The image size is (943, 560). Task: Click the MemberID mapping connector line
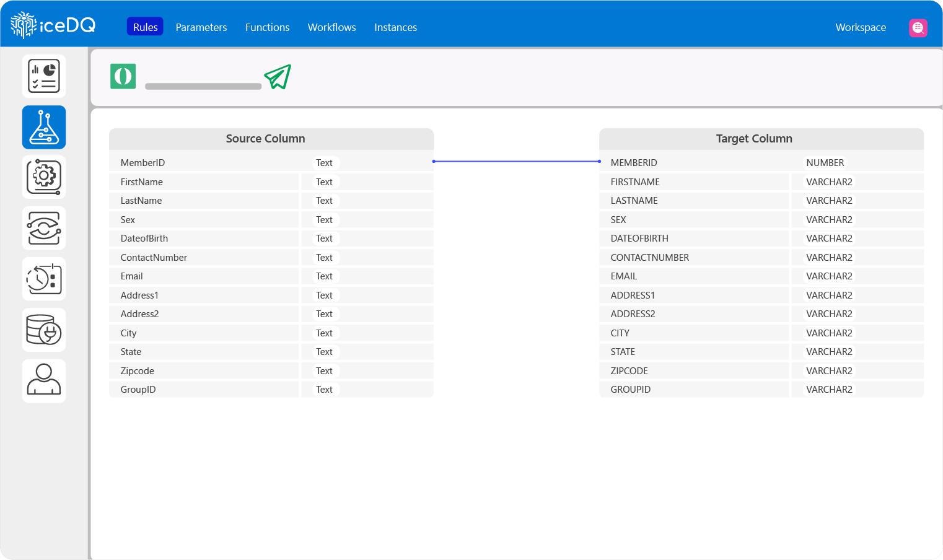tap(516, 162)
